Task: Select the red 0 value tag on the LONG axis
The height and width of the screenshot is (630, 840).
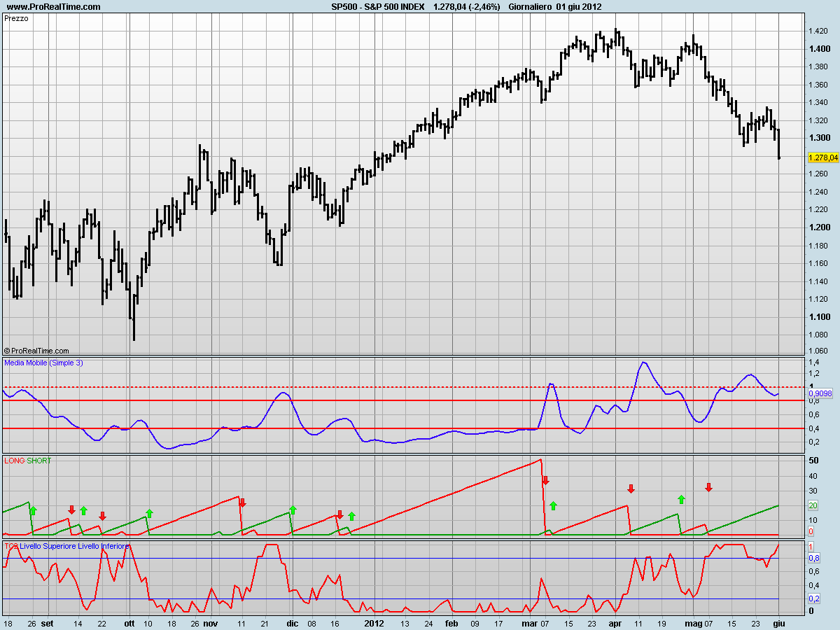Action: coord(811,532)
